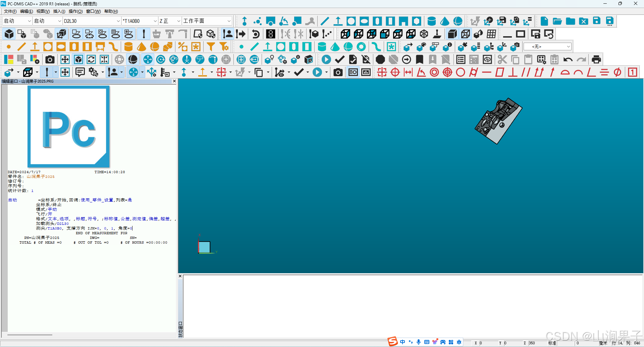The height and width of the screenshot is (347, 644).
Task: Close the bottom status window panel
Action: tap(180, 276)
